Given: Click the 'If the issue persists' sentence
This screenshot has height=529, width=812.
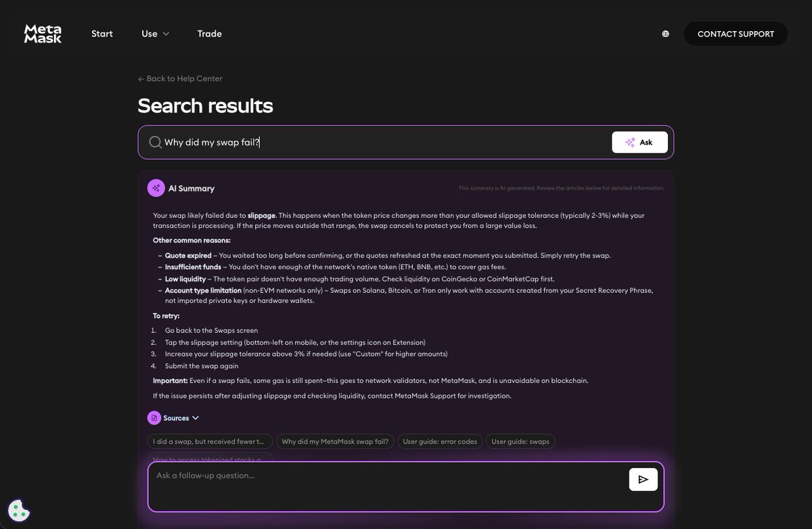Looking at the screenshot, I should (332, 396).
